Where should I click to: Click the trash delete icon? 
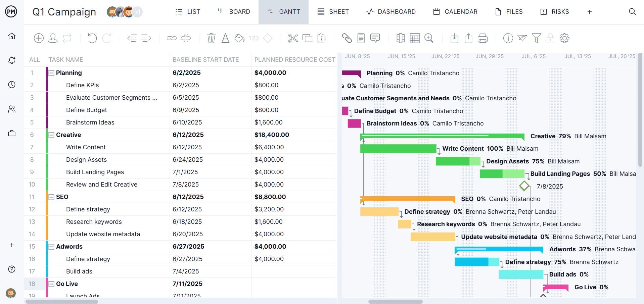211,38
